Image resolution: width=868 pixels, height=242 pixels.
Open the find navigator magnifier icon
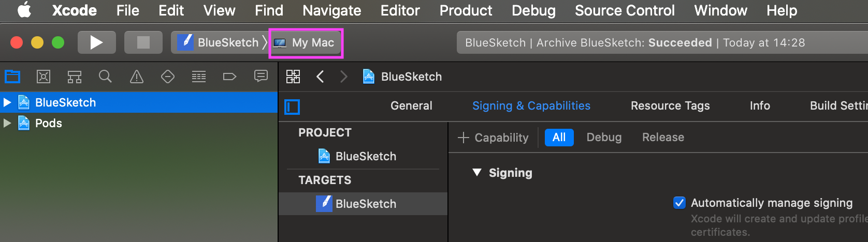coord(105,77)
